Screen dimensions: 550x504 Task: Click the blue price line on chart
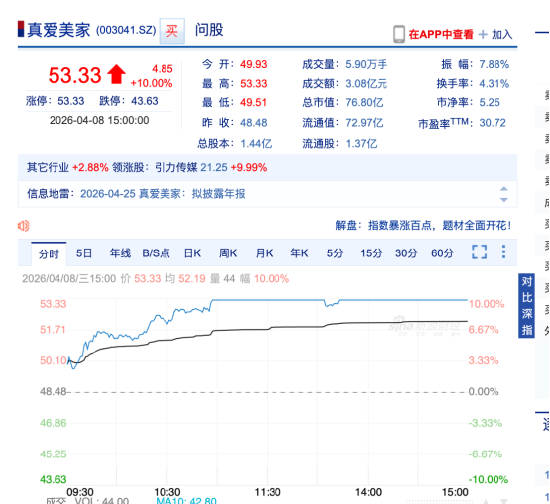[267, 300]
